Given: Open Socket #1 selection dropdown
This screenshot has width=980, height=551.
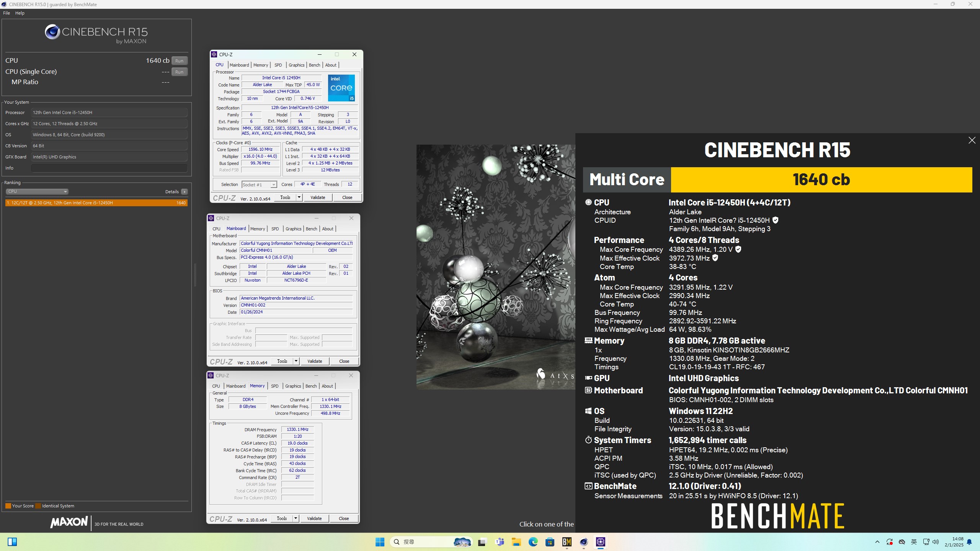Looking at the screenshot, I should point(259,185).
